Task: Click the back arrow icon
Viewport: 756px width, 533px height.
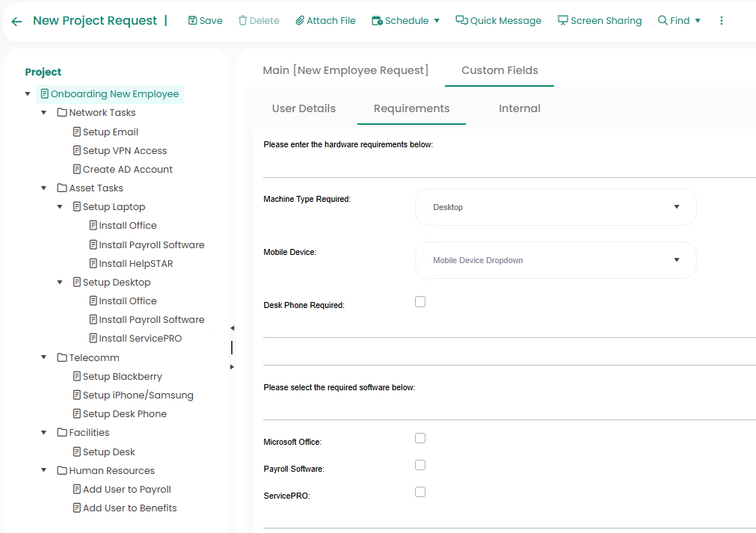Action: [17, 21]
